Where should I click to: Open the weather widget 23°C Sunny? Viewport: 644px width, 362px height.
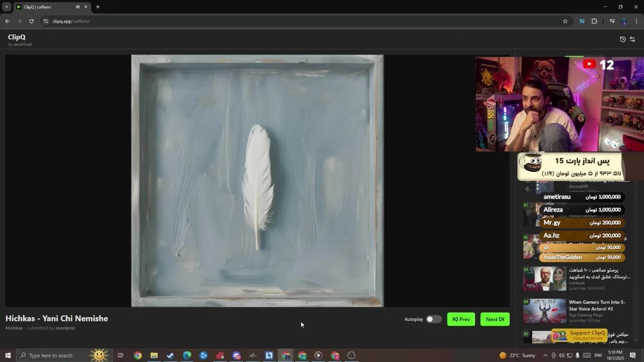point(517,355)
